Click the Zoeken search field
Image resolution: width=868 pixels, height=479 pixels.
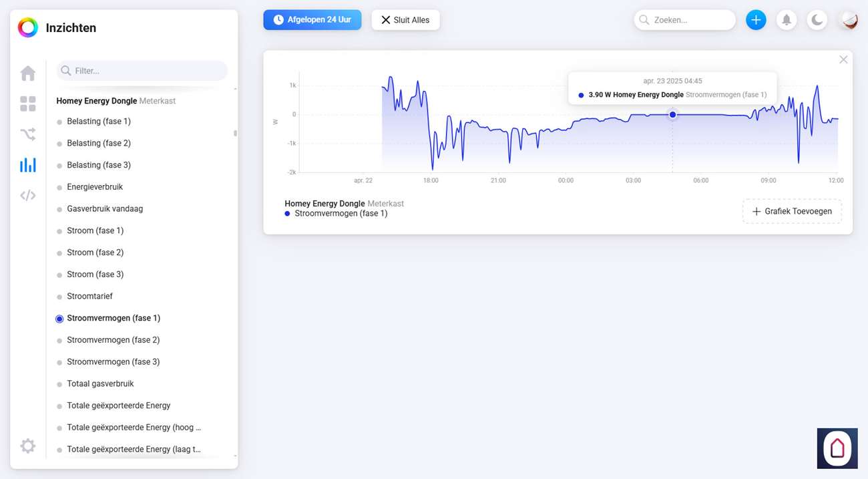[689, 20]
